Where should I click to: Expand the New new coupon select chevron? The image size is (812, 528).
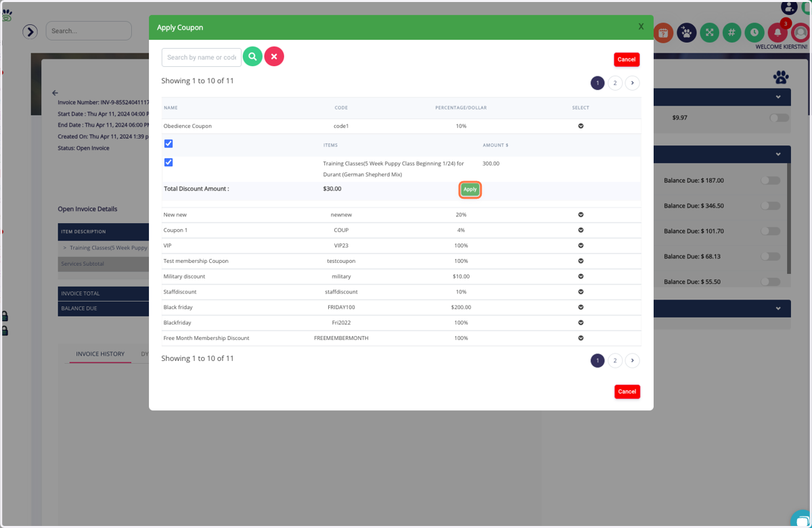pos(581,214)
